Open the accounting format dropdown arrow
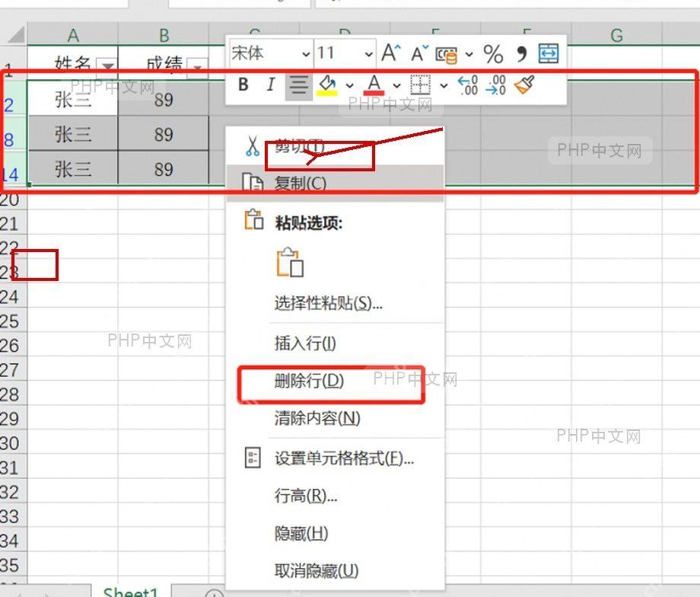 [469, 55]
